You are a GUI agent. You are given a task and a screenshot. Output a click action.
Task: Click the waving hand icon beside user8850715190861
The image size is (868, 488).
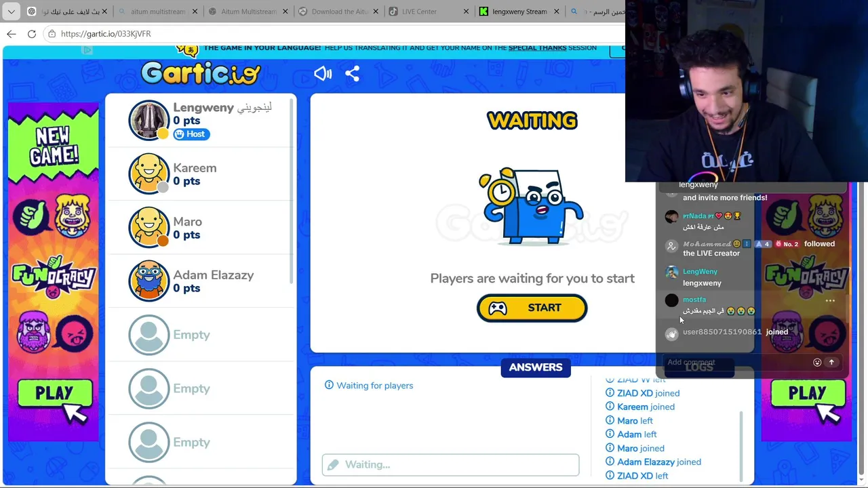(671, 333)
